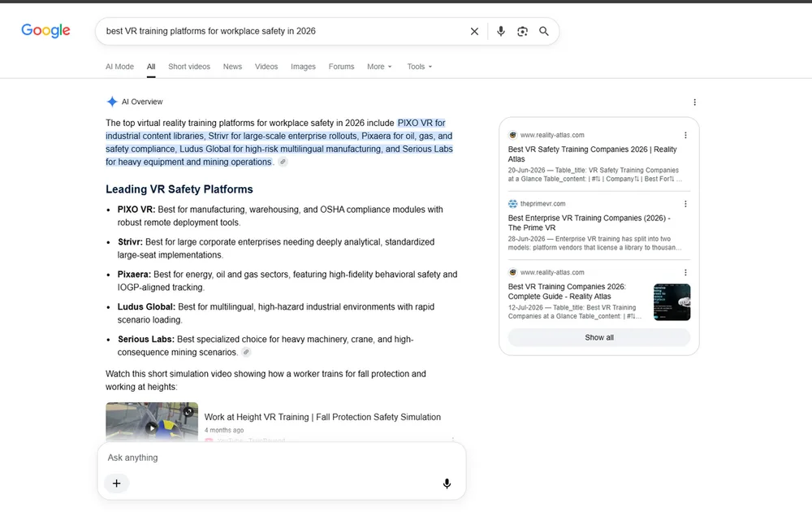Click the 'Ludus Global:' bullet label

(146, 306)
